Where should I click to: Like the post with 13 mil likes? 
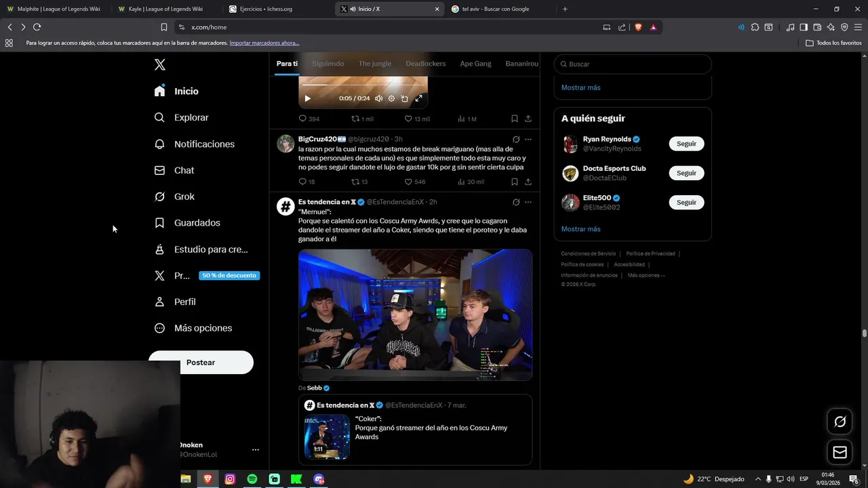[x=417, y=119]
